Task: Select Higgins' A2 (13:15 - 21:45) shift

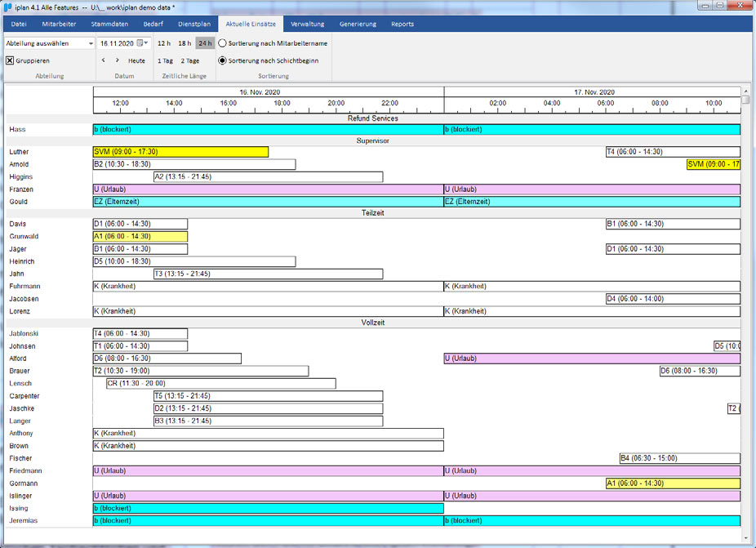Action: (x=268, y=177)
